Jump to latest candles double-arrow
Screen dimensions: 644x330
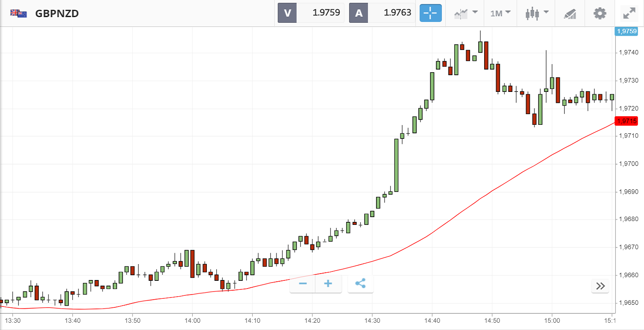pyautogui.click(x=600, y=286)
